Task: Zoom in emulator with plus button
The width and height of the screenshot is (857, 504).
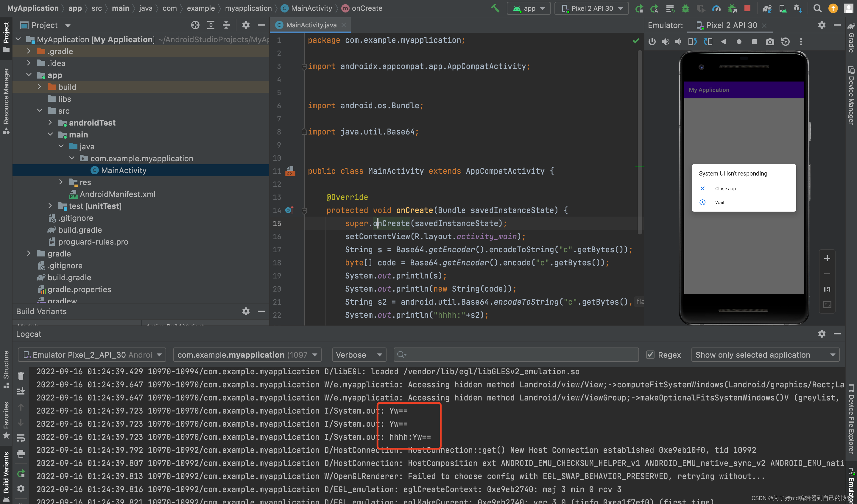Action: pos(827,258)
